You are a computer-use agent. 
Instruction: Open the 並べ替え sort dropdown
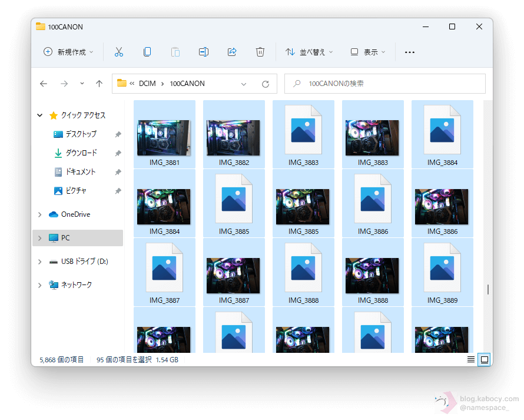click(x=309, y=52)
